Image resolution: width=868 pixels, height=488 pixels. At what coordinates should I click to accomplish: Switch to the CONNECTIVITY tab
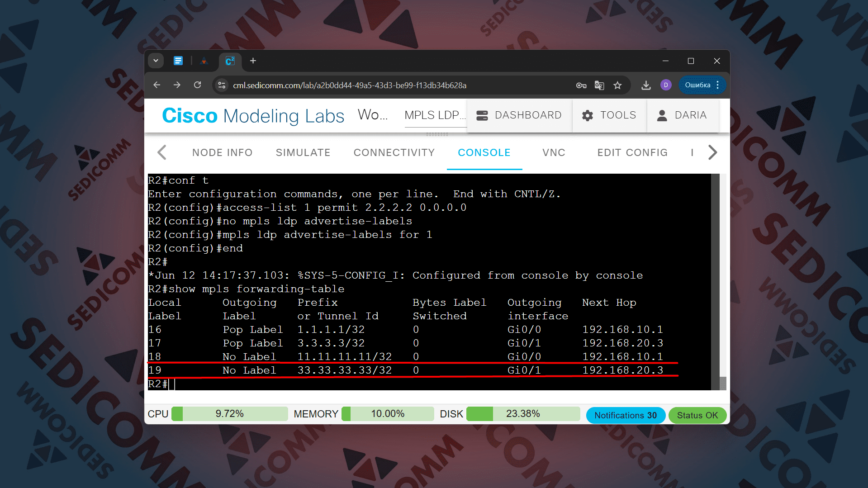(x=394, y=152)
